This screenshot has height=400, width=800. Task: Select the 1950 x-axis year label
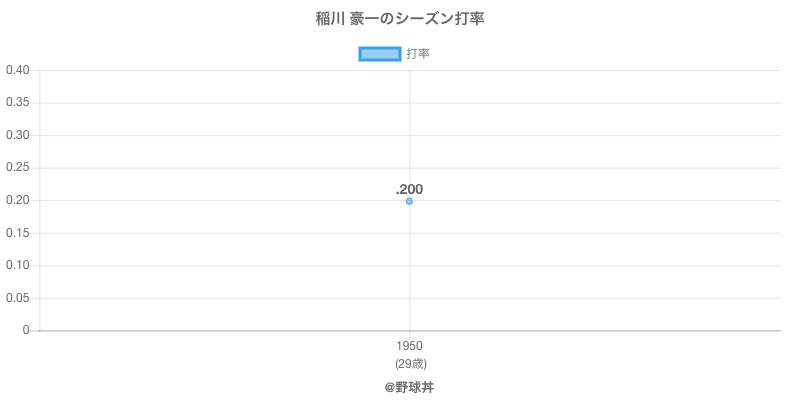(409, 346)
